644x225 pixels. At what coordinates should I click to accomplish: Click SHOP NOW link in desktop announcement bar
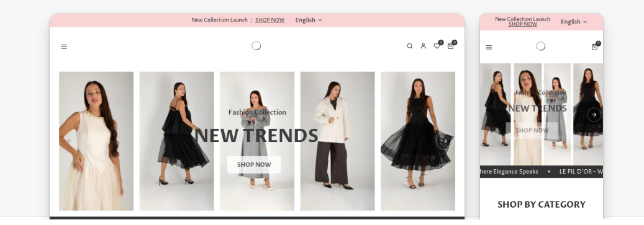tap(270, 20)
